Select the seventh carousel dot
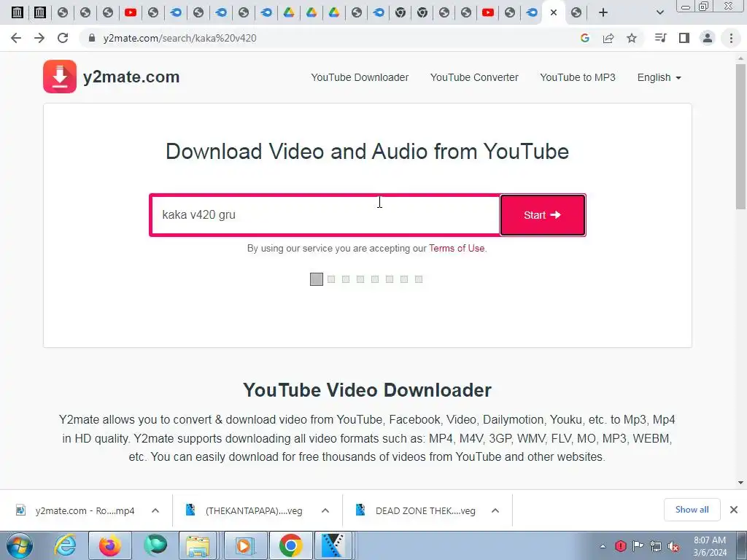 click(x=404, y=279)
